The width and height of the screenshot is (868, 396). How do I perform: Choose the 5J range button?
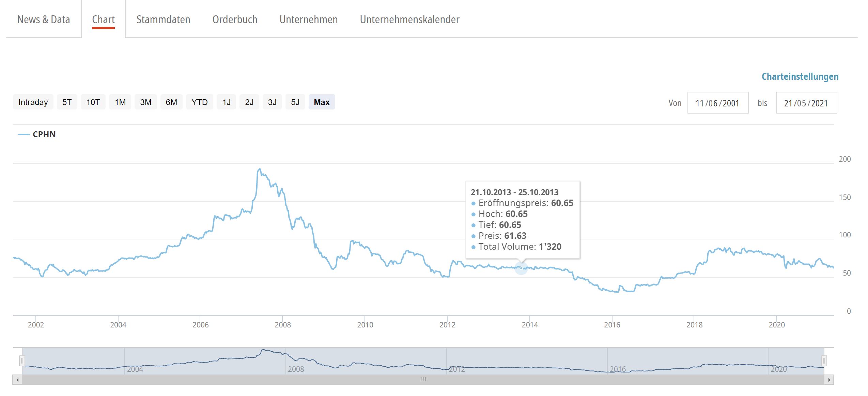pyautogui.click(x=295, y=102)
